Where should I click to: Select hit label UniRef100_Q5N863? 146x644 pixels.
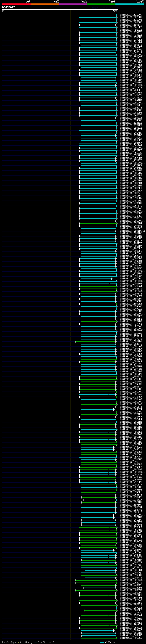click(131, 306)
